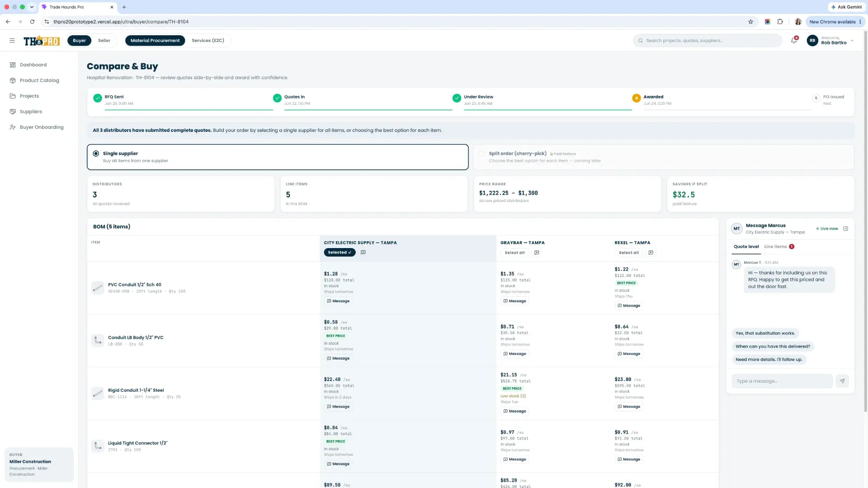Message Rexel about PVC Conduit $1.22
The image size is (868, 488).
coord(629,306)
